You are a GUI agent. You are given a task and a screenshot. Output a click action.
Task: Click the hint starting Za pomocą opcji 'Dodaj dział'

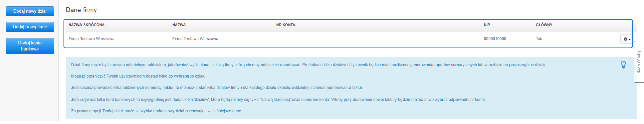(157, 111)
